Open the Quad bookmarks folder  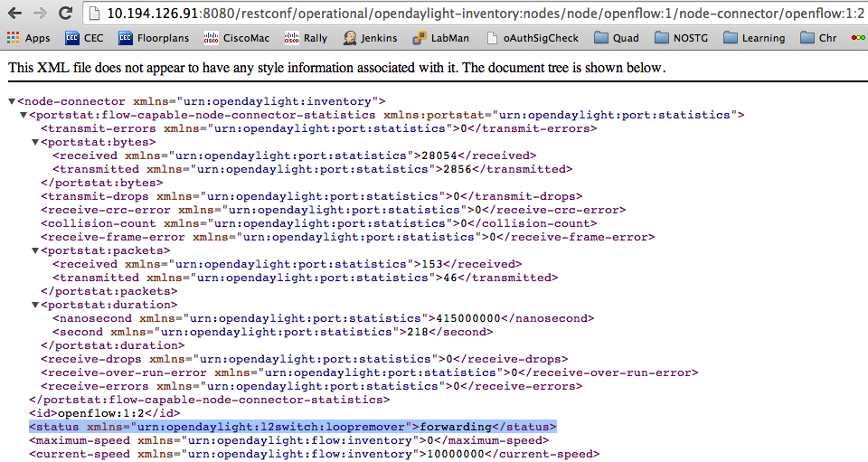[x=616, y=38]
